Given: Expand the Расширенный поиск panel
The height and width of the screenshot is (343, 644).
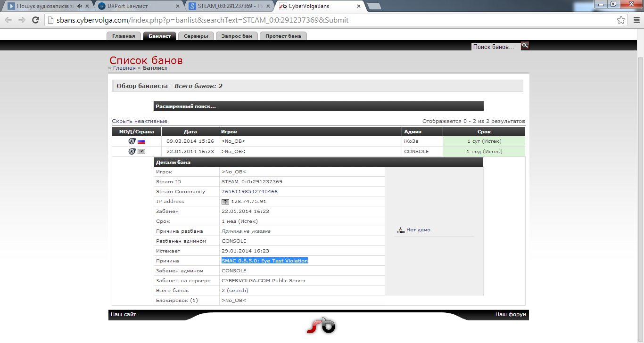Looking at the screenshot, I should click(x=318, y=106).
